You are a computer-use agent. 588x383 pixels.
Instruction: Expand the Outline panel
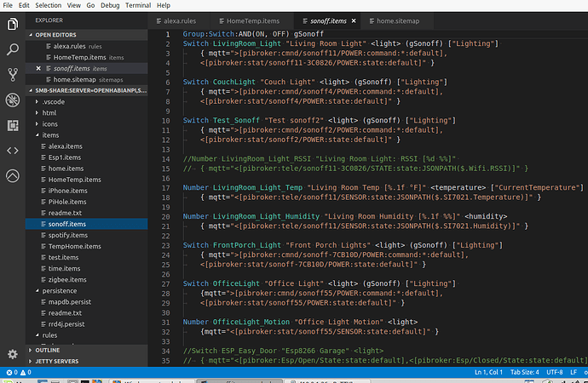(x=47, y=349)
